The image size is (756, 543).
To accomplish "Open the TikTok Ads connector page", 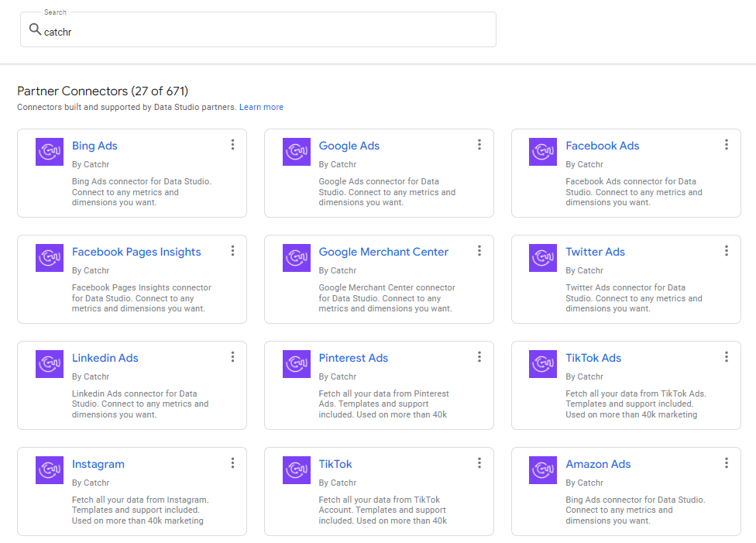I will pyautogui.click(x=593, y=357).
